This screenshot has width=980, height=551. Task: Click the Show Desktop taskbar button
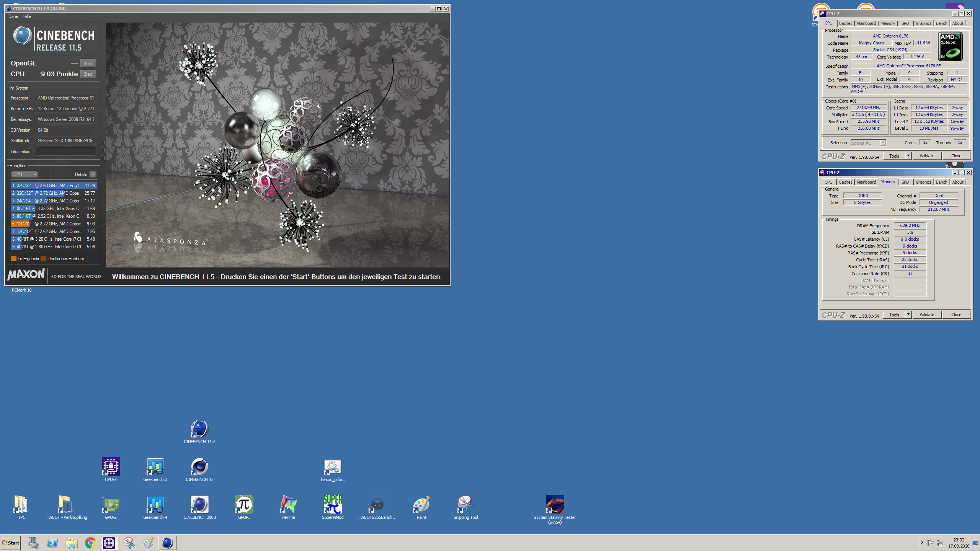coord(975,543)
